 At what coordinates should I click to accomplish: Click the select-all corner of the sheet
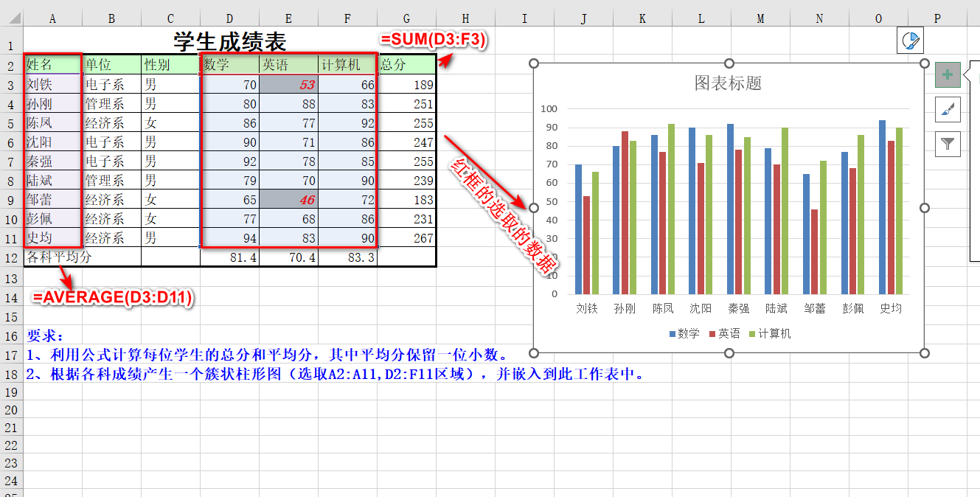(x=11, y=18)
